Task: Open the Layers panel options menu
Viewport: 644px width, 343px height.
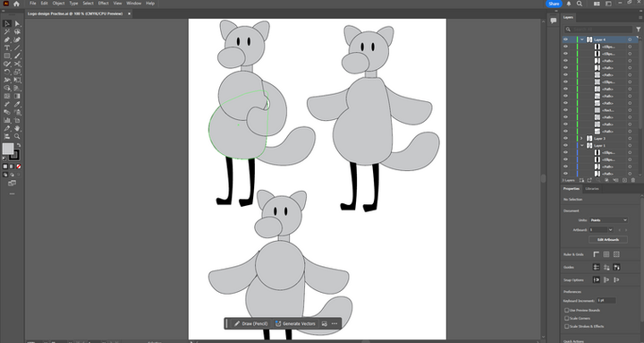Action: point(640,17)
